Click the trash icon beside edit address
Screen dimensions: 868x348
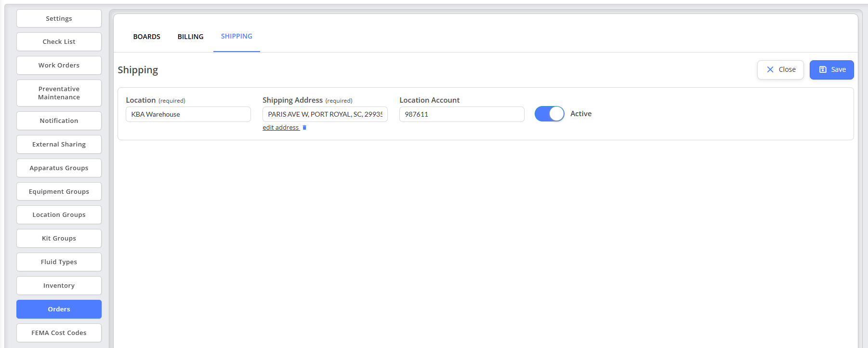point(304,128)
